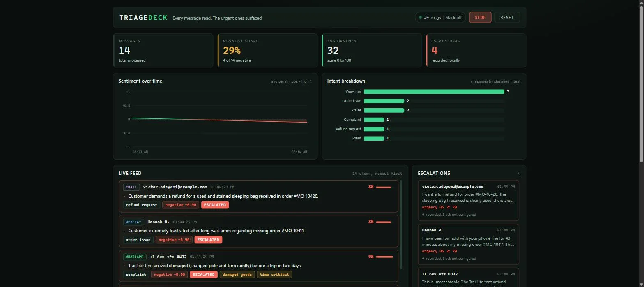Click the RESET button

pyautogui.click(x=507, y=17)
